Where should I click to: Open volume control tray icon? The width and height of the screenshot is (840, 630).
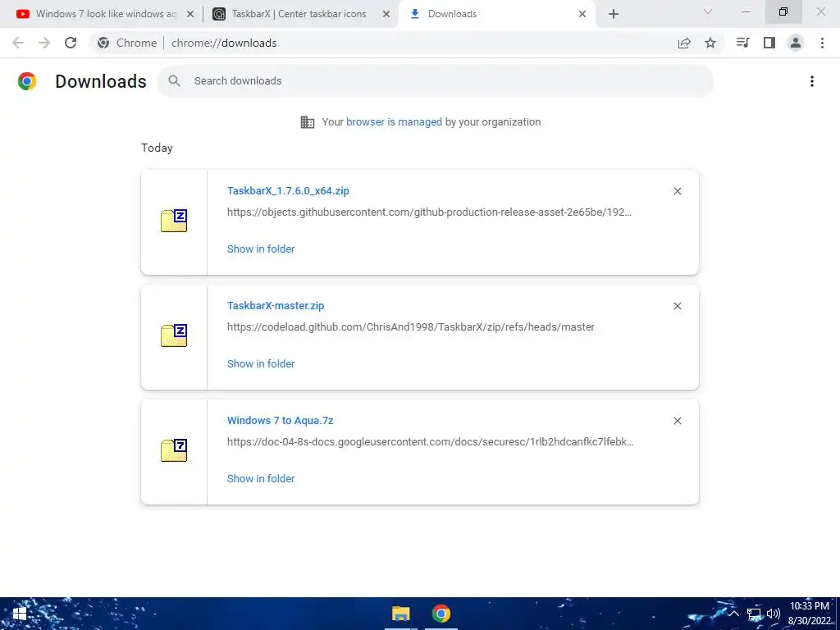click(x=773, y=614)
